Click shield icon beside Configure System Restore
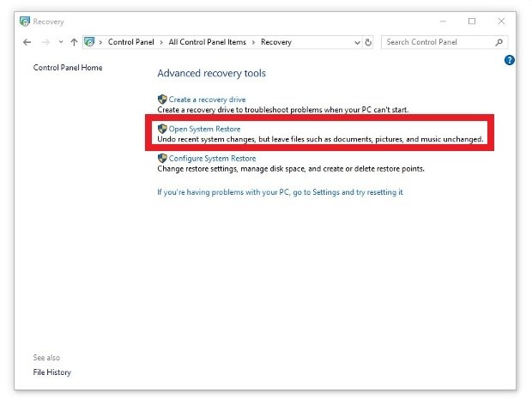The image size is (532, 405). point(162,158)
